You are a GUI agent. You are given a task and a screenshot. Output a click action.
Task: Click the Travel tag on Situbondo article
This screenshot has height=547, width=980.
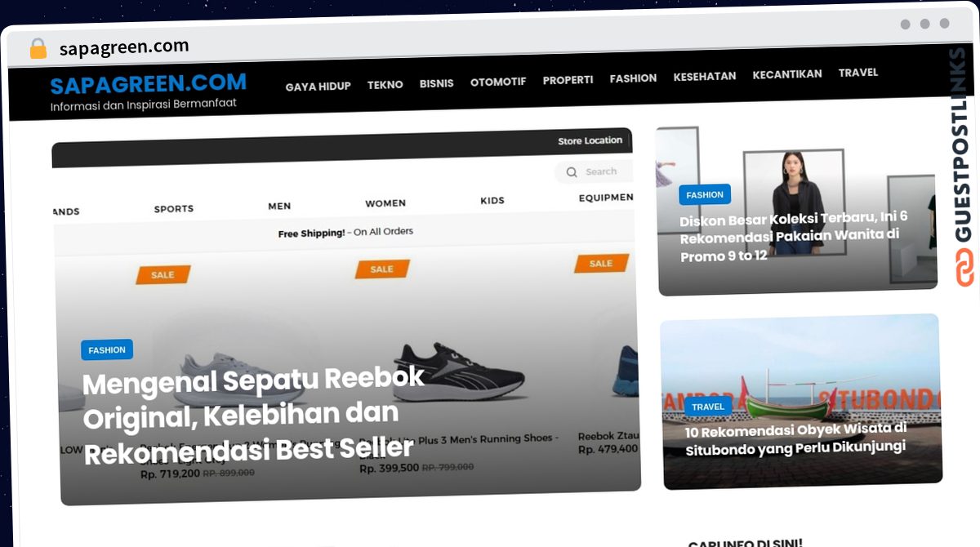pos(708,407)
